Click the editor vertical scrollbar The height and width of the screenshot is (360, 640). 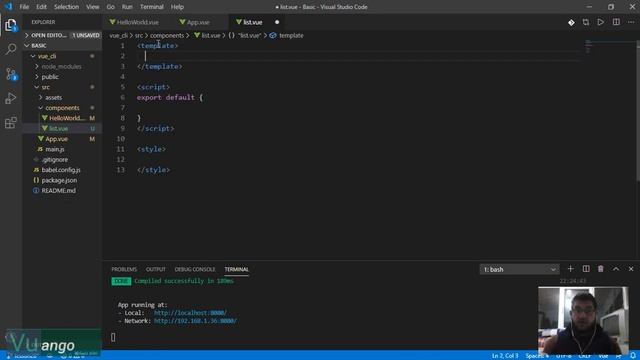[x=638, y=110]
